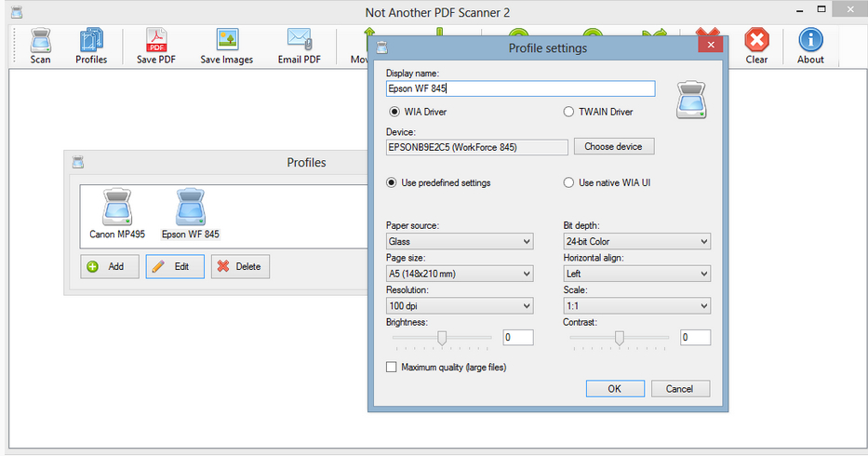Close the Profile settings dialog
This screenshot has height=456, width=868.
pyautogui.click(x=711, y=45)
